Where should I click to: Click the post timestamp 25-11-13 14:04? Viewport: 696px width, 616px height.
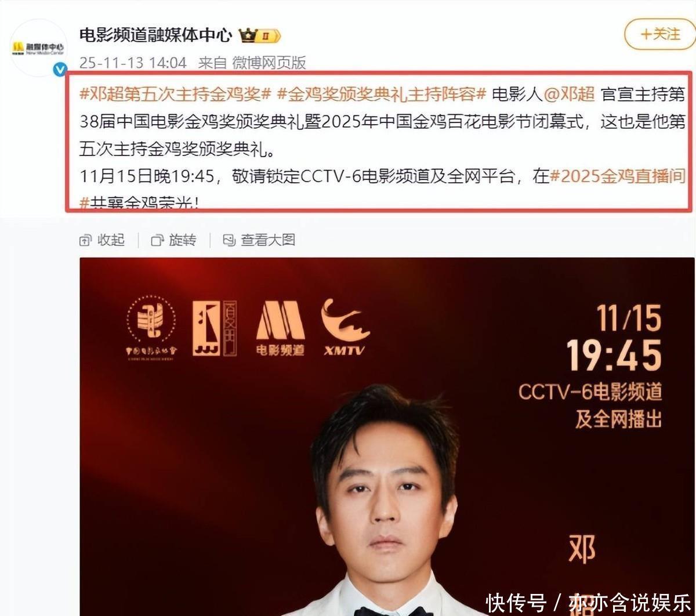(x=133, y=63)
